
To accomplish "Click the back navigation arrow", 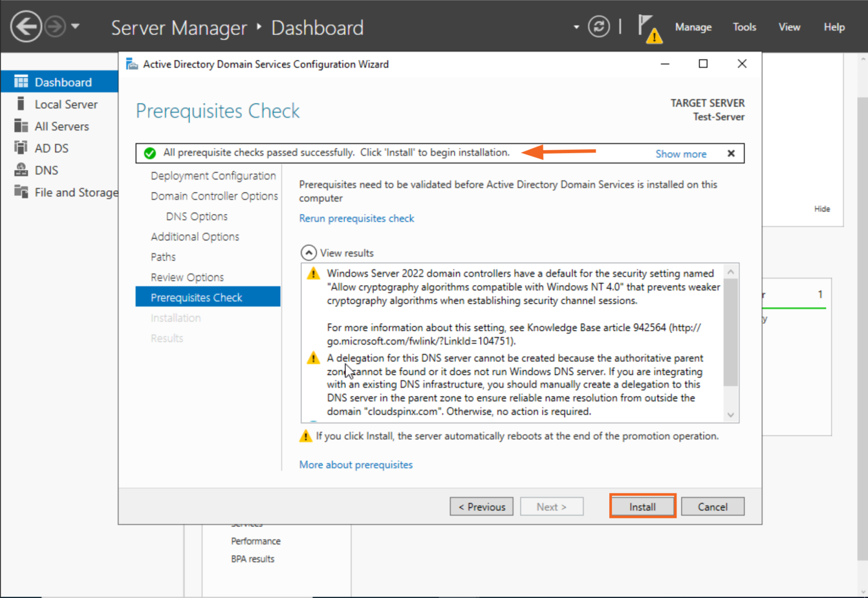I will pyautogui.click(x=25, y=27).
